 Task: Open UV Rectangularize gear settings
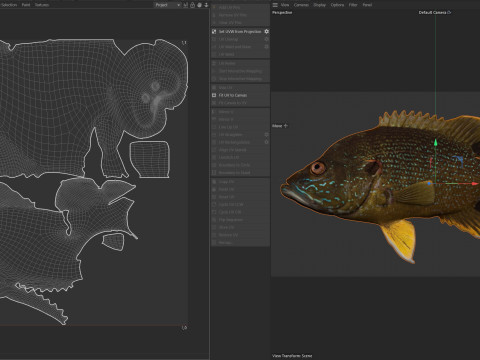266,142
